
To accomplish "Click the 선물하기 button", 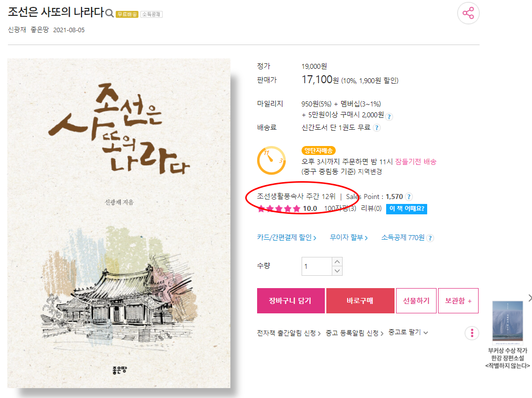I will tap(416, 300).
